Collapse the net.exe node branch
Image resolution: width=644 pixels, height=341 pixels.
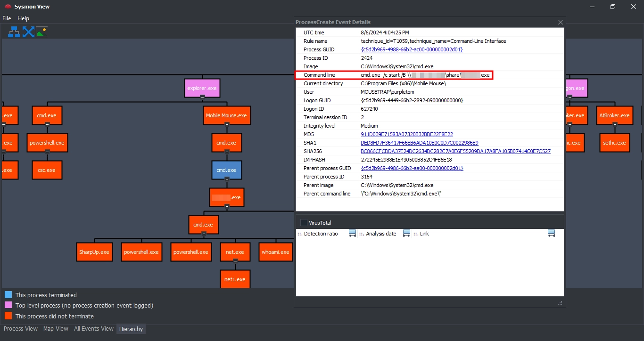(x=235, y=260)
